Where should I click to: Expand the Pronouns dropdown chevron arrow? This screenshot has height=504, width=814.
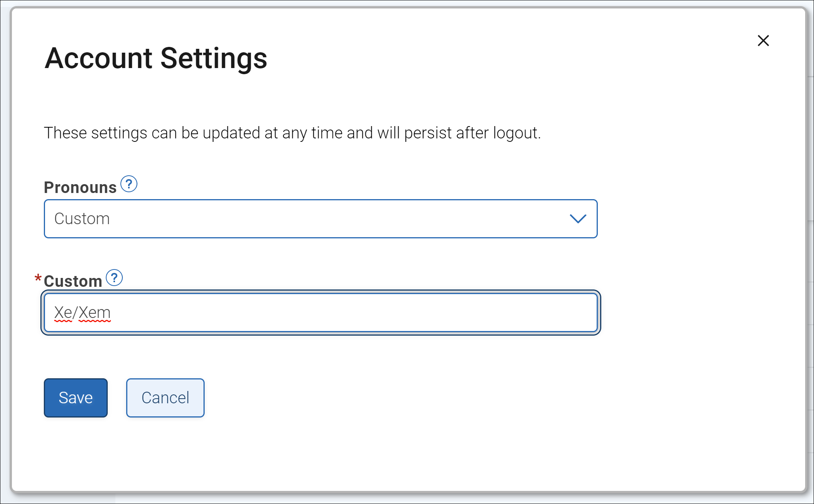(x=578, y=219)
